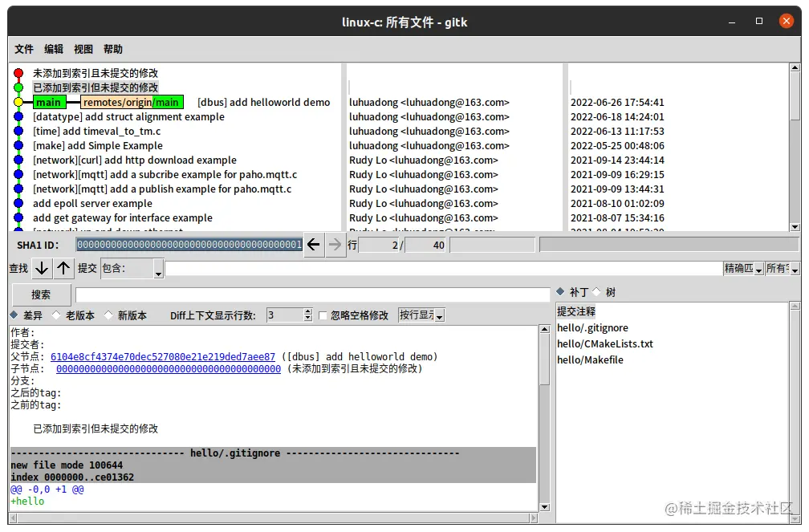Minimize the gitk window
The image size is (809, 532).
pos(732,22)
